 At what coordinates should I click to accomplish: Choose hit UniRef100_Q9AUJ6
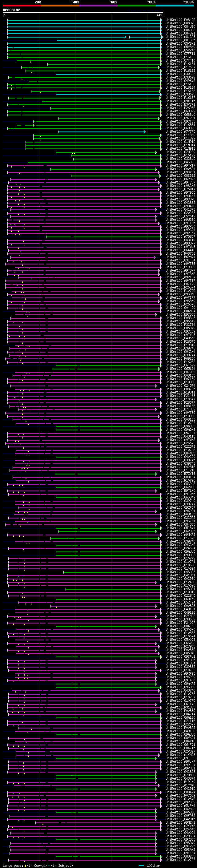[x=180, y=734]
